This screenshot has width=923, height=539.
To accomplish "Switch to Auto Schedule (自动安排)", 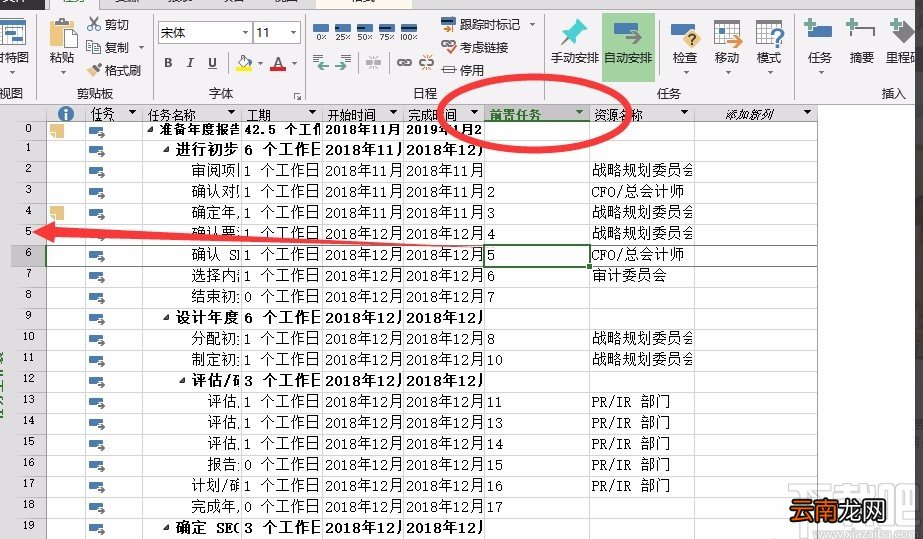I will tap(628, 46).
